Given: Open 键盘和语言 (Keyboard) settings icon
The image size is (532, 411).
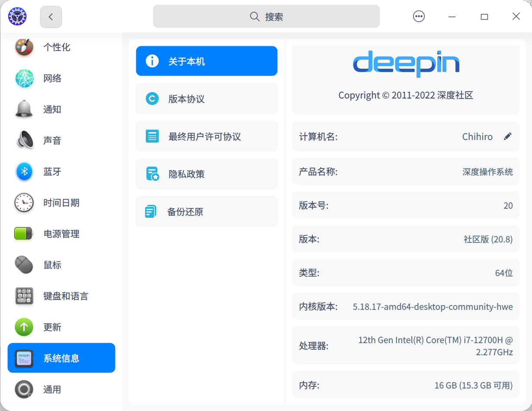Looking at the screenshot, I should (24, 296).
